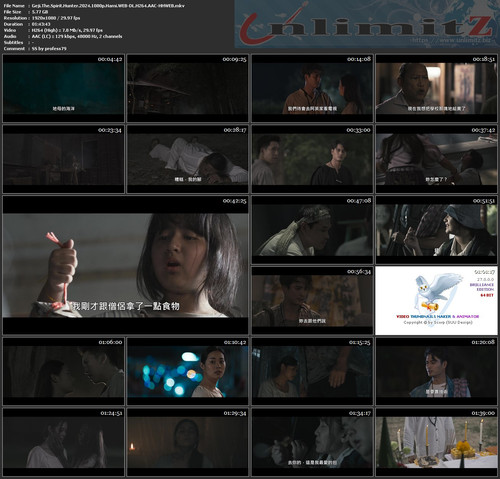Open the thumbnail at 00:56:34
The width and height of the screenshot is (500, 479).
point(312,300)
